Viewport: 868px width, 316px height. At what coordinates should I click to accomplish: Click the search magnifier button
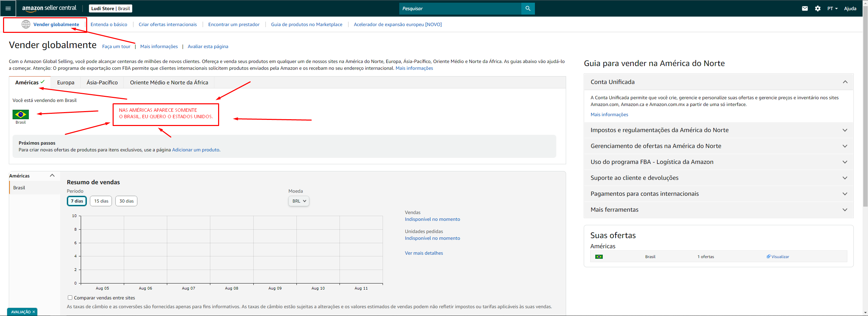tap(528, 8)
